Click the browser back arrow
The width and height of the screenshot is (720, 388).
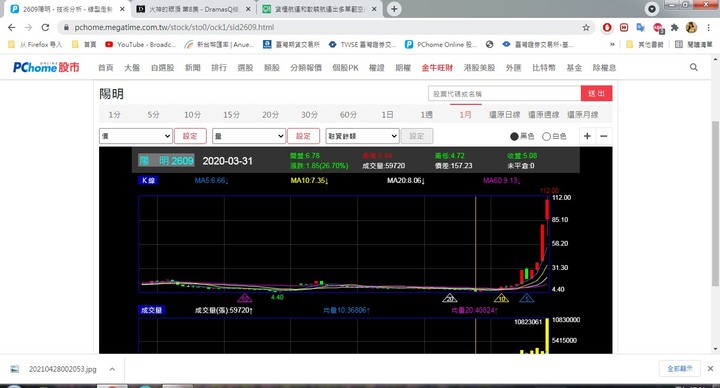click(x=11, y=28)
